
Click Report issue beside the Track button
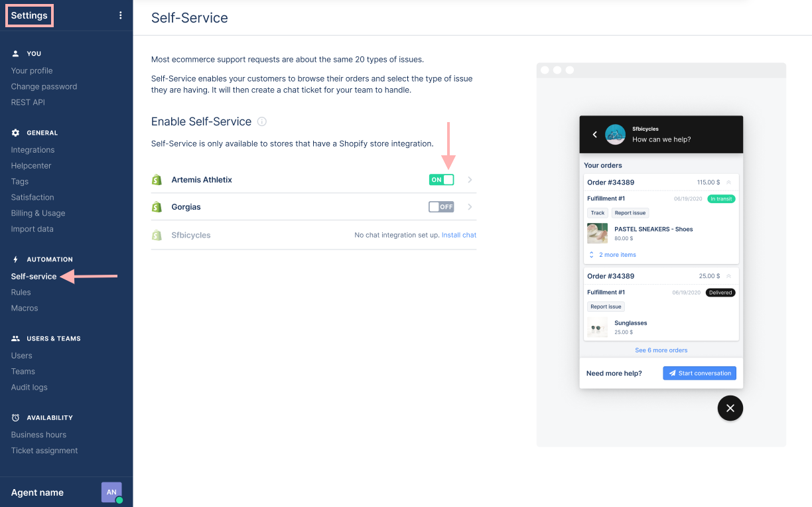point(630,213)
